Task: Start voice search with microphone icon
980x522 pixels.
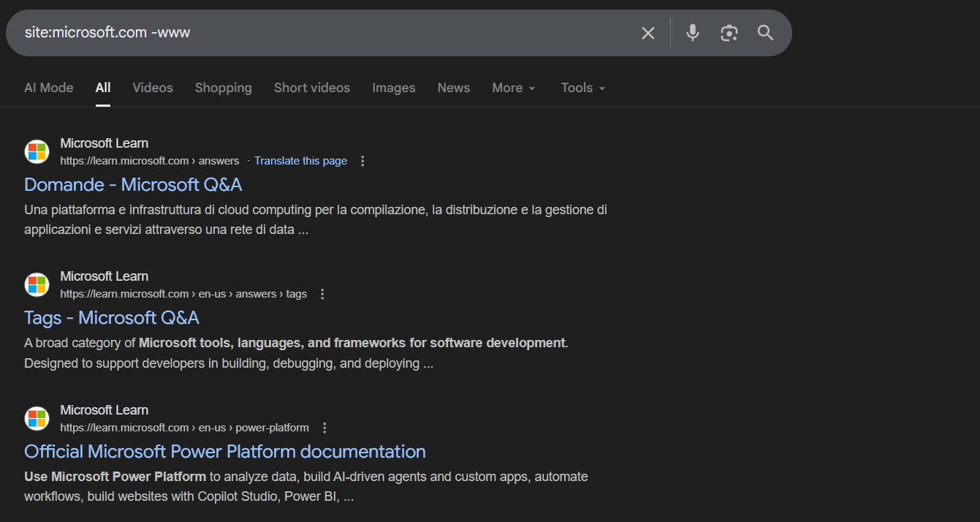Action: pos(693,33)
